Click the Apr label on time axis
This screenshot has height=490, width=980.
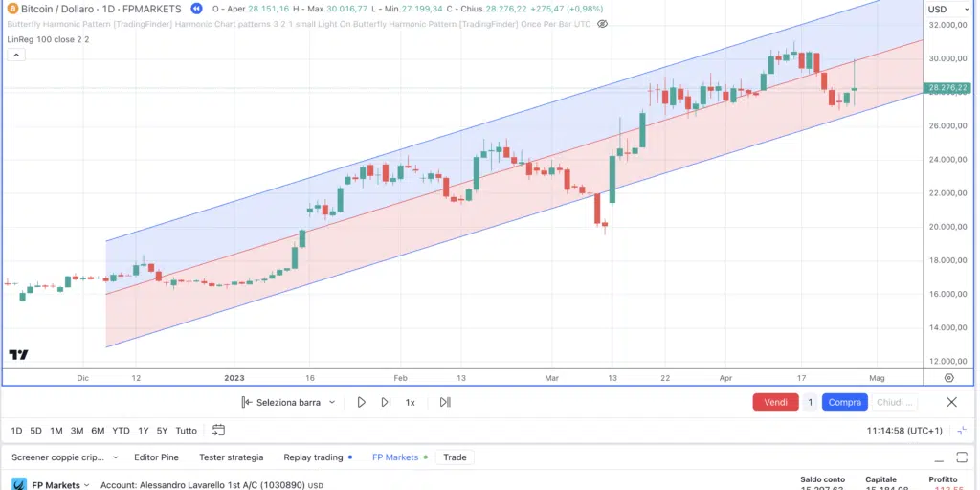tap(725, 378)
